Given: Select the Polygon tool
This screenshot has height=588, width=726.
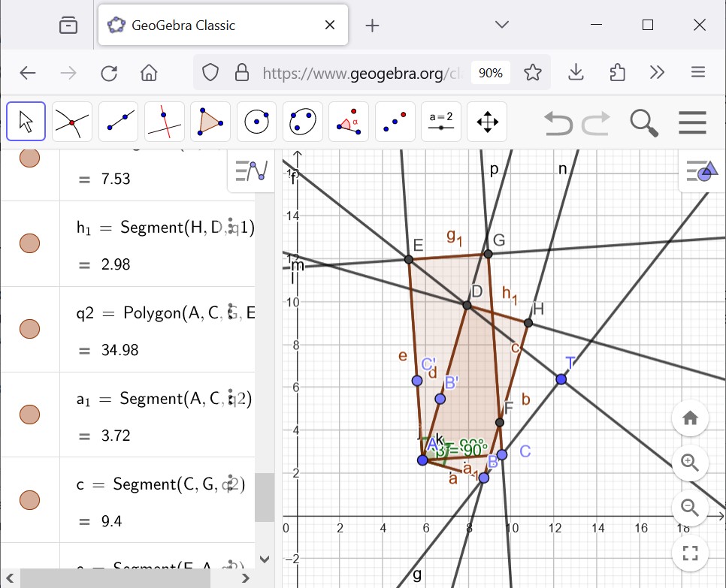Looking at the screenshot, I should 210,121.
